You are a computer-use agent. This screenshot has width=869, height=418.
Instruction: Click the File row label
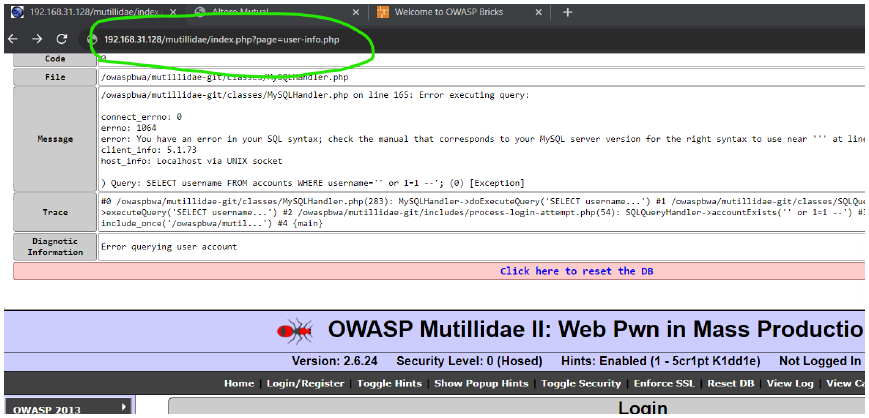click(x=55, y=77)
